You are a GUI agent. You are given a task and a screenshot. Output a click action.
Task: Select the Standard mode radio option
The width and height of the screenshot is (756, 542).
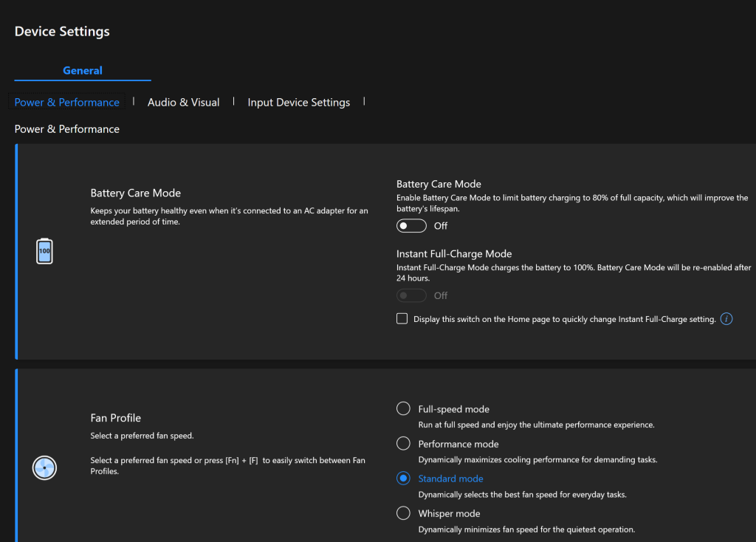pyautogui.click(x=403, y=478)
